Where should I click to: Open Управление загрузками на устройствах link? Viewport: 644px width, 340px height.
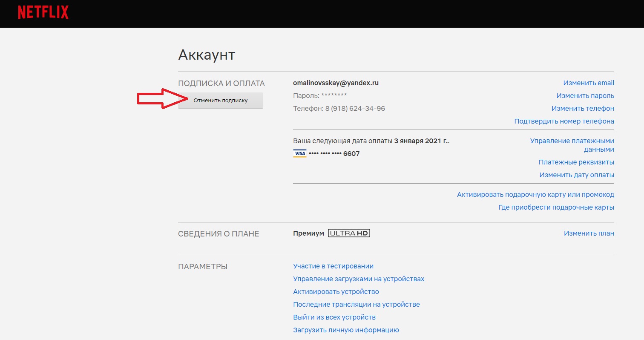(x=359, y=279)
